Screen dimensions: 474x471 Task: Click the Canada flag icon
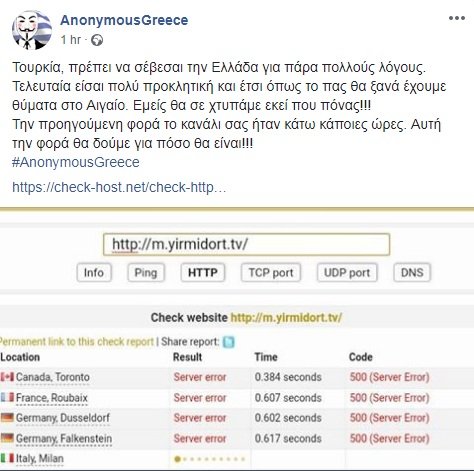7,377
